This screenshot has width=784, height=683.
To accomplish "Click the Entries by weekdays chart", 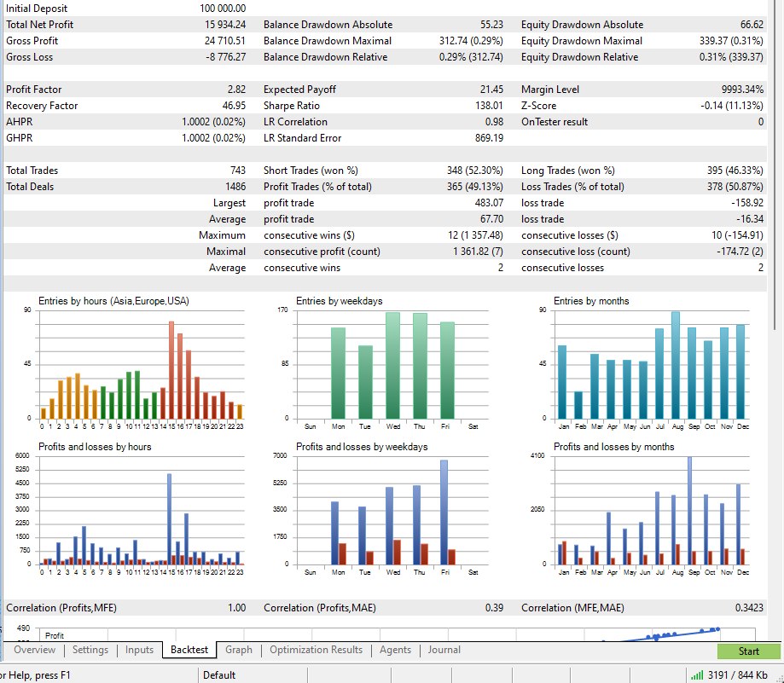I will [x=392, y=365].
